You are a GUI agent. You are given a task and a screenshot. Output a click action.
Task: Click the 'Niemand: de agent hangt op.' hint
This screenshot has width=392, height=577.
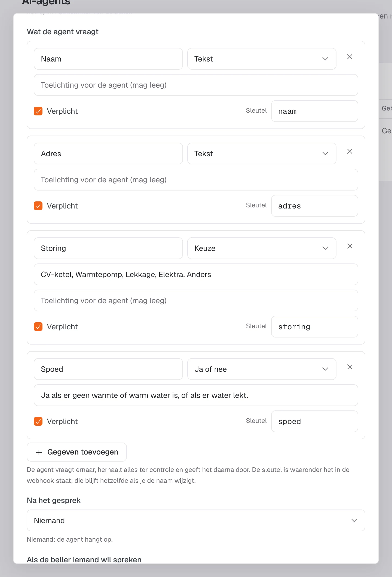click(x=70, y=539)
